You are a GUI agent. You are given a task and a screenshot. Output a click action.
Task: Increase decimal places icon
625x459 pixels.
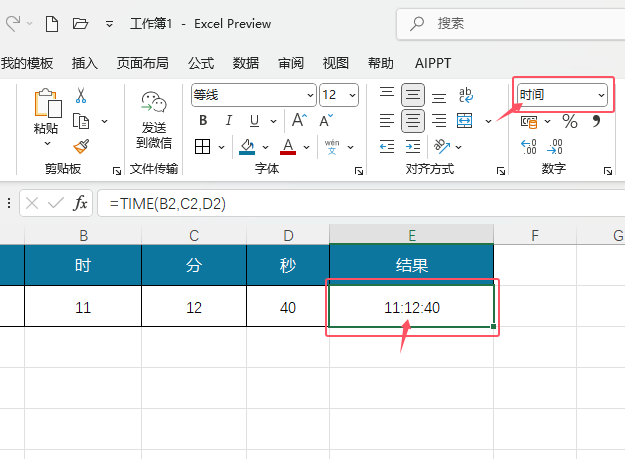[x=529, y=147]
